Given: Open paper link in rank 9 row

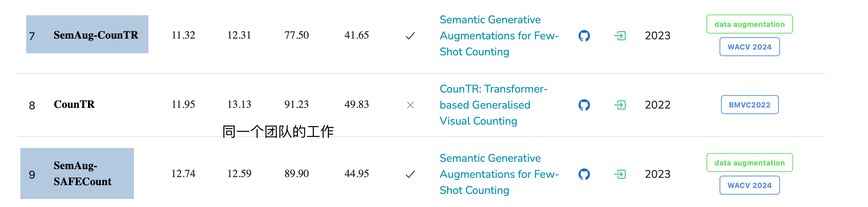Looking at the screenshot, I should click(x=499, y=174).
